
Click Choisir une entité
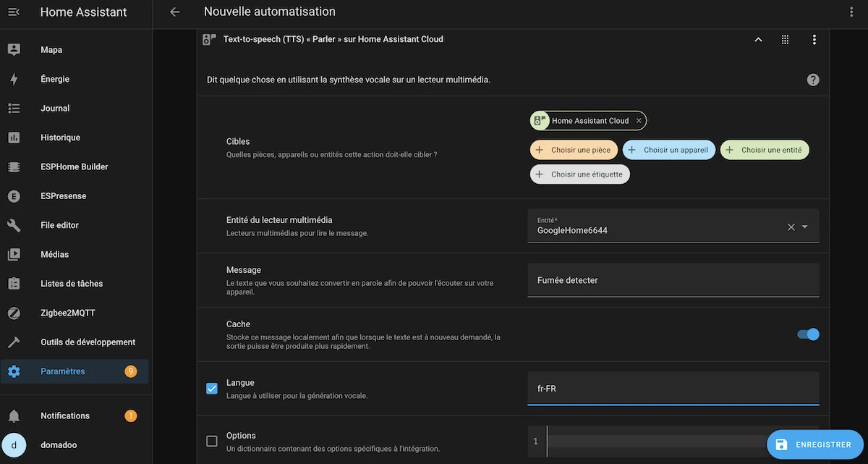pyautogui.click(x=765, y=149)
